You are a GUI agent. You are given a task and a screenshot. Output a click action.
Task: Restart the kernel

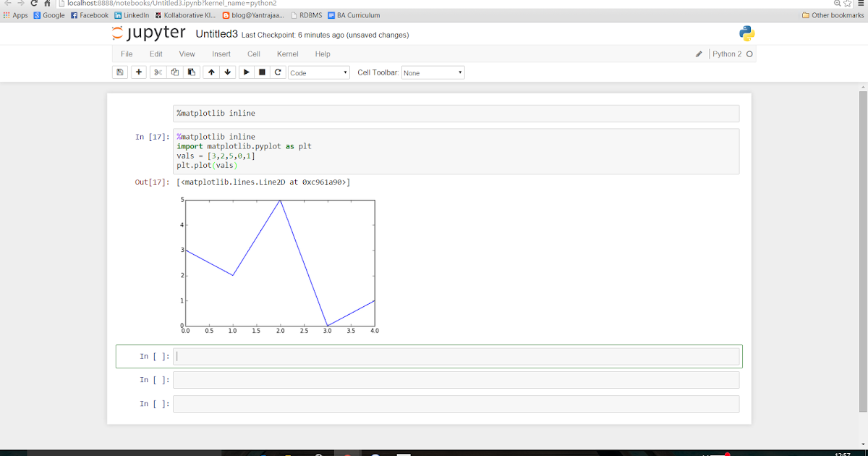coord(278,72)
